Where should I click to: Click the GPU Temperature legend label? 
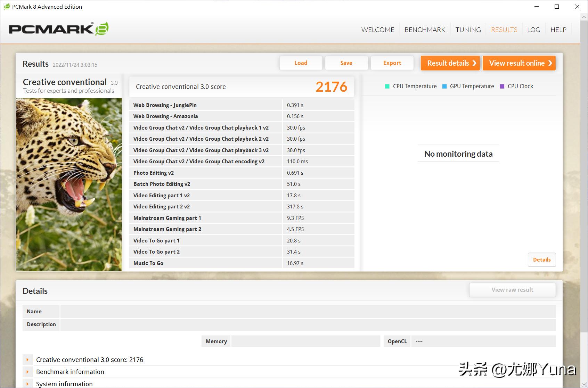tap(472, 86)
